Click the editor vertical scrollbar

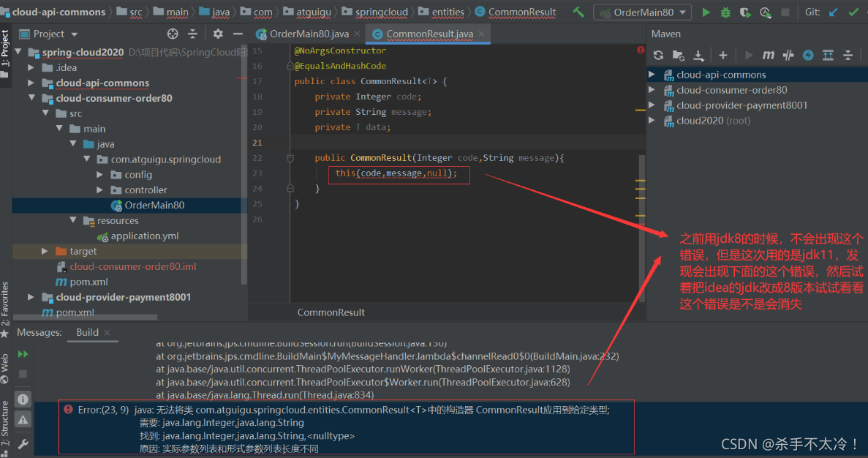pos(642,228)
